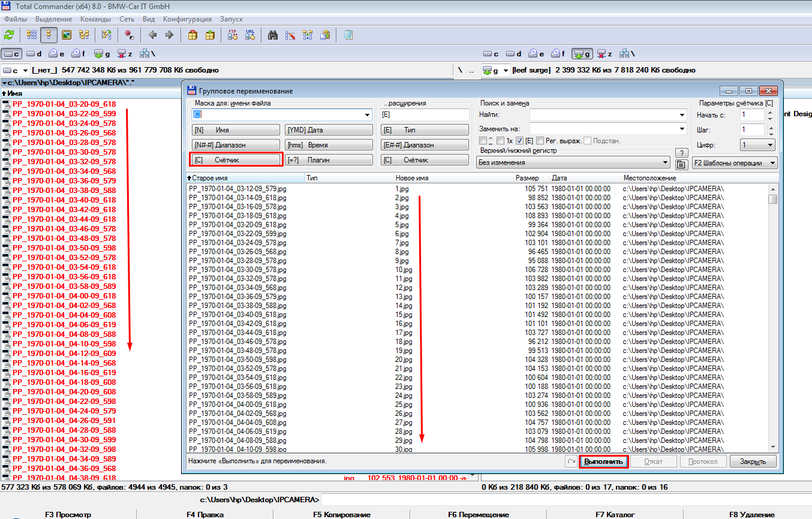The width and height of the screenshot is (812, 519).
Task: Switch to thumbnail view toolbar icon
Action: 67,35
